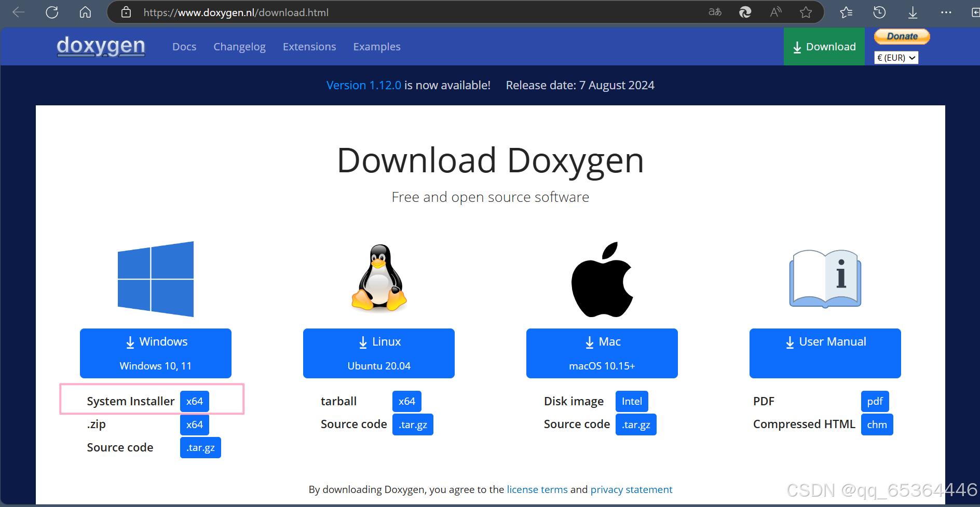Viewport: 980px width, 507px height.
Task: Click the Donate button
Action: (902, 36)
